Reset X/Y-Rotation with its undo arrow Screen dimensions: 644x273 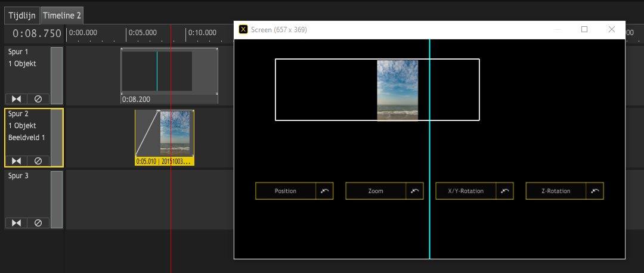504,191
